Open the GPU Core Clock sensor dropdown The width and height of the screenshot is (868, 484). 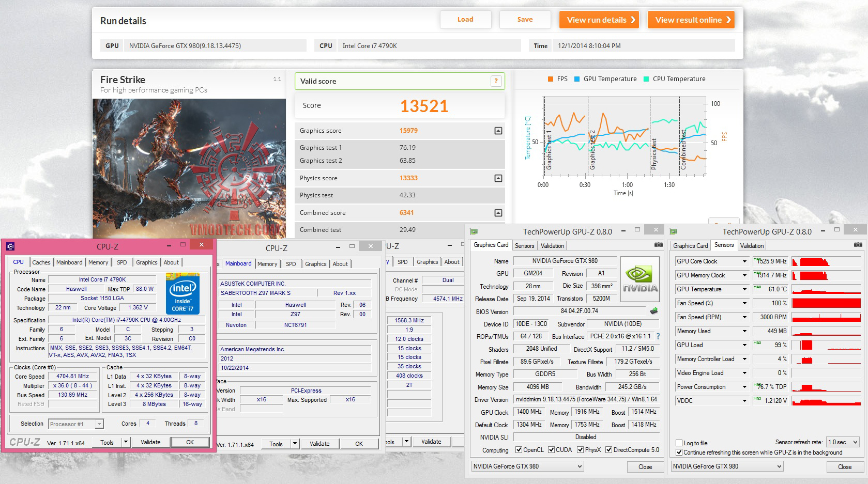pyautogui.click(x=745, y=261)
